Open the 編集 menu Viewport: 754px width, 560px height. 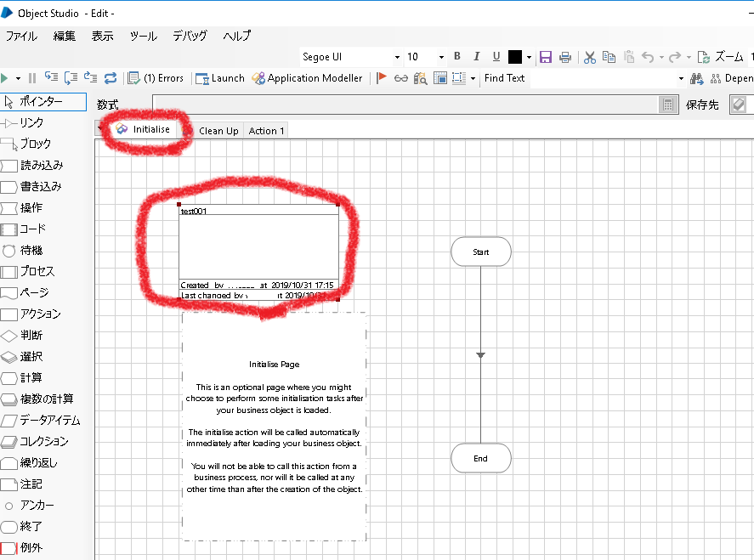(65, 36)
